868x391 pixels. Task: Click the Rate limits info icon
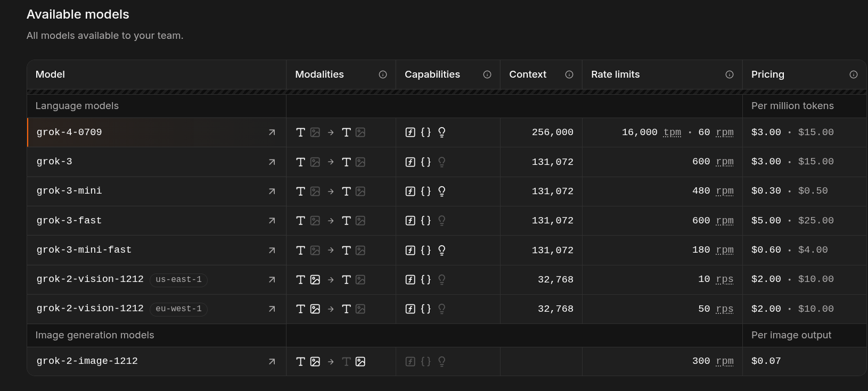click(x=730, y=74)
